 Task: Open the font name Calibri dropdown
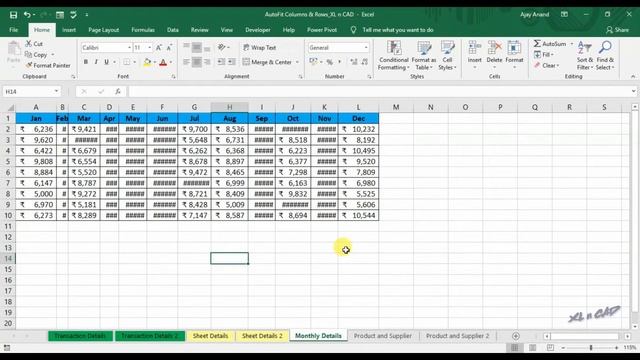click(x=129, y=48)
